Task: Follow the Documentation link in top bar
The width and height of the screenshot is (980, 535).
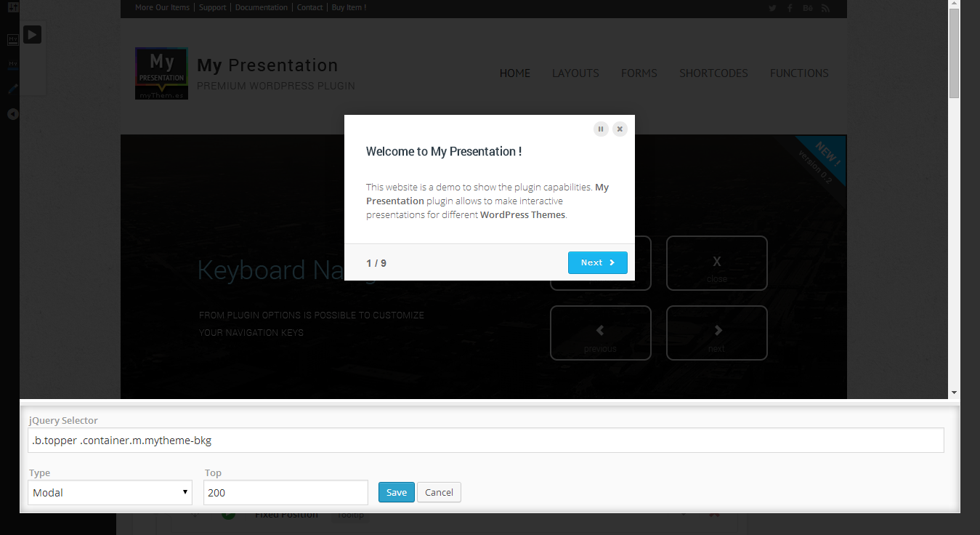Action: tap(262, 8)
